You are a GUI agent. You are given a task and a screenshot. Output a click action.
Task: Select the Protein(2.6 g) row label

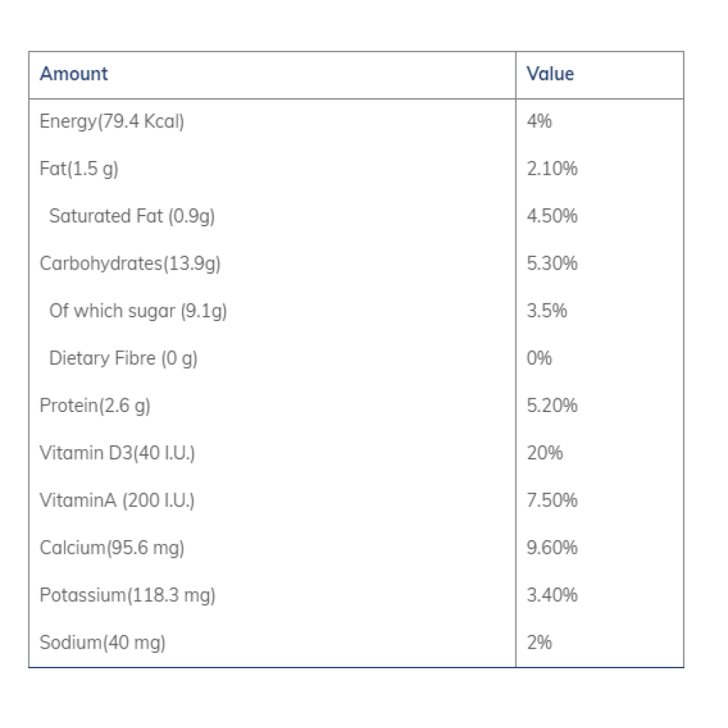coord(95,405)
